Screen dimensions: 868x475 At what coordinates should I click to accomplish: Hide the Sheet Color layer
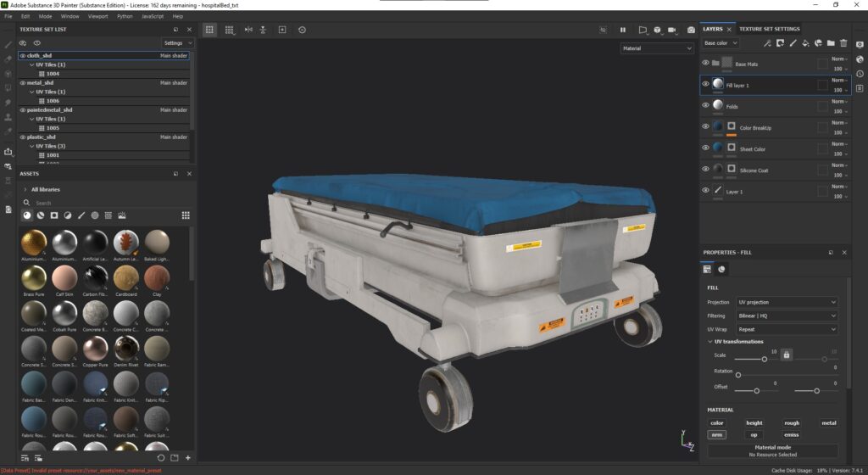tap(705, 148)
